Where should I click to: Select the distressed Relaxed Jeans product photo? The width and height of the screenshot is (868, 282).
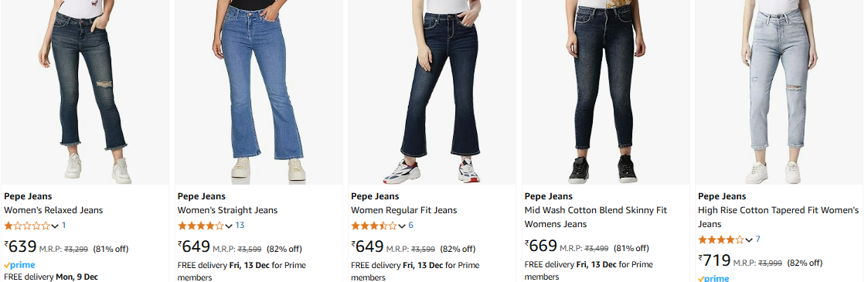(x=85, y=92)
